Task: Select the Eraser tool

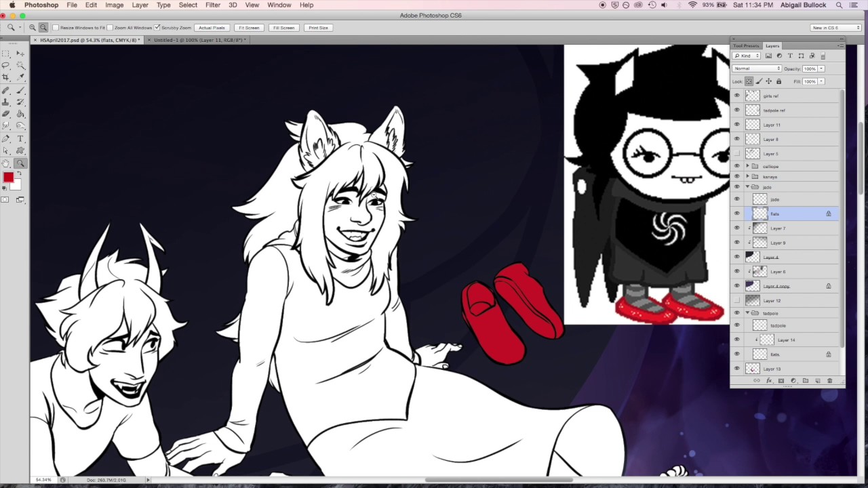Action: [x=5, y=114]
